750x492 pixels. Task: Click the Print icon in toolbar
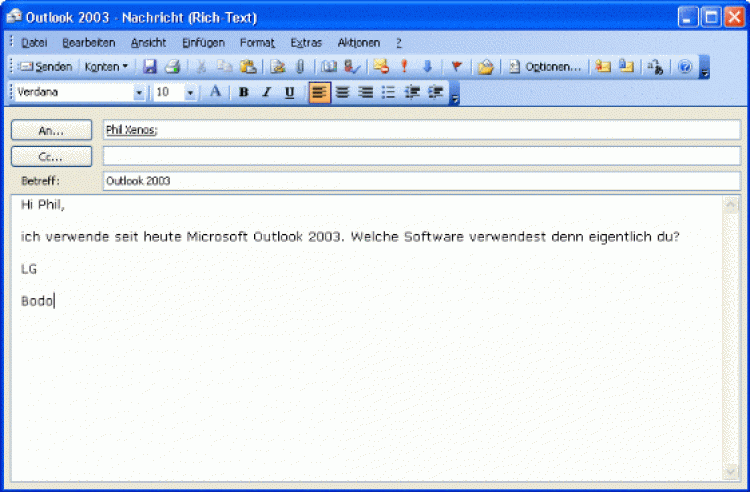tap(172, 67)
